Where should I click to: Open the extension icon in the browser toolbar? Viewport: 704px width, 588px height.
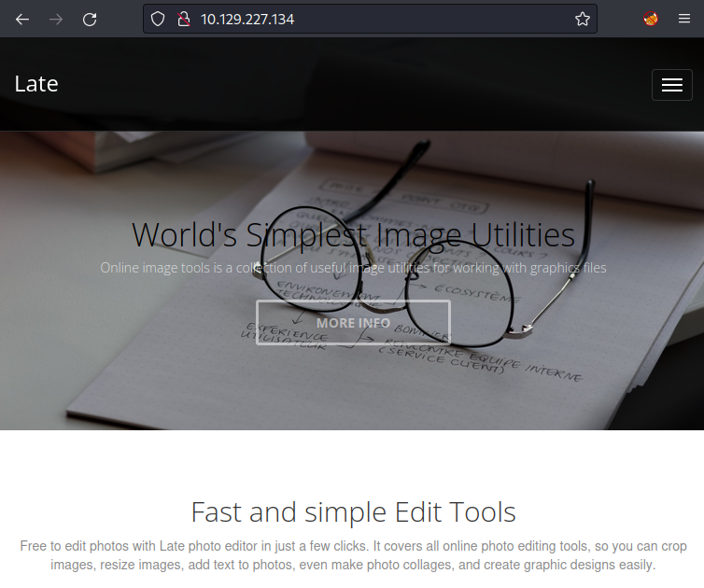click(x=651, y=19)
